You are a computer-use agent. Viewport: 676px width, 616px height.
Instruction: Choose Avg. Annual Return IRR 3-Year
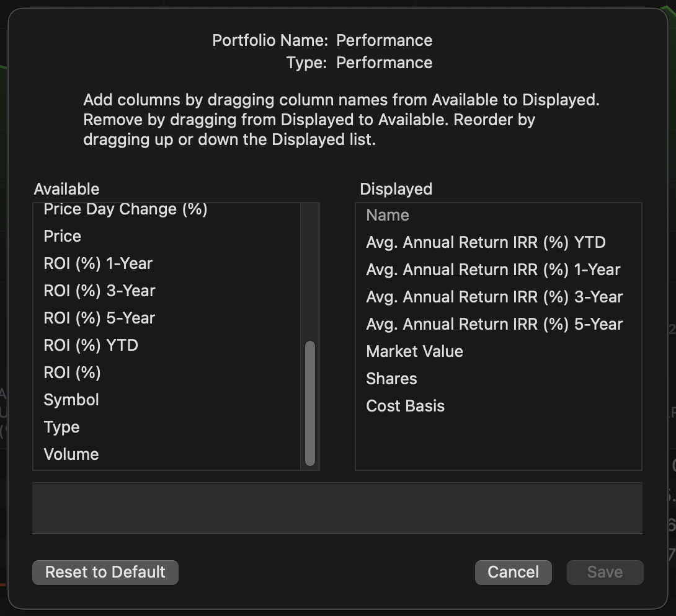pos(494,297)
